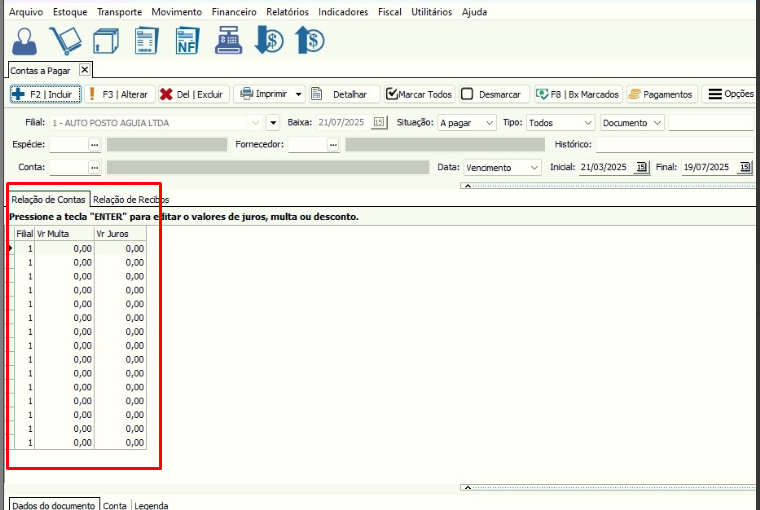Click the F2 Incluir button
This screenshot has height=510, width=760.
(42, 94)
